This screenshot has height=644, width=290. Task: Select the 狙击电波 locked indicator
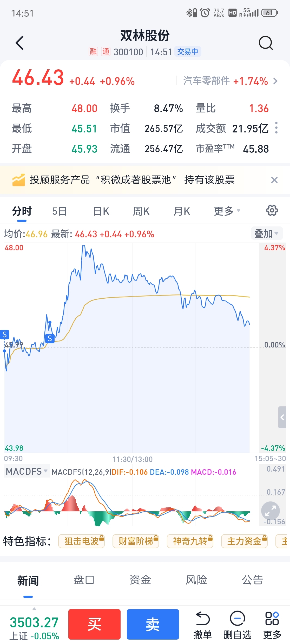pos(82,541)
